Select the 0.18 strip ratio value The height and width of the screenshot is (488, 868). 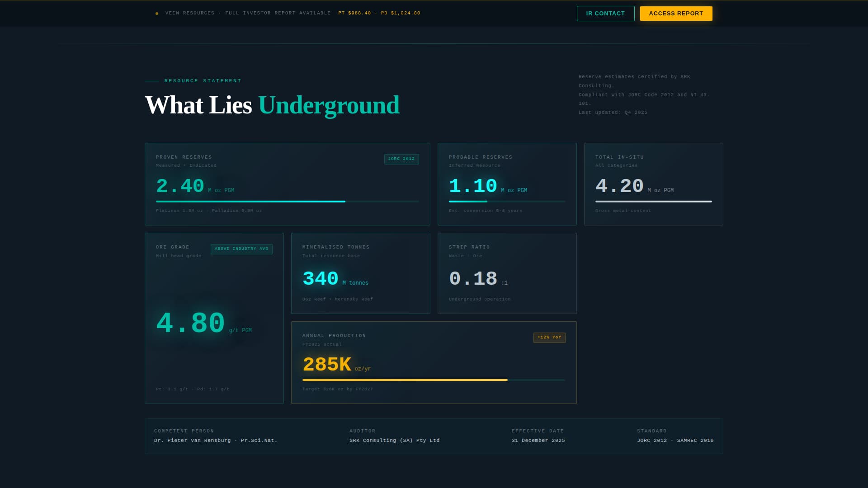pyautogui.click(x=473, y=279)
